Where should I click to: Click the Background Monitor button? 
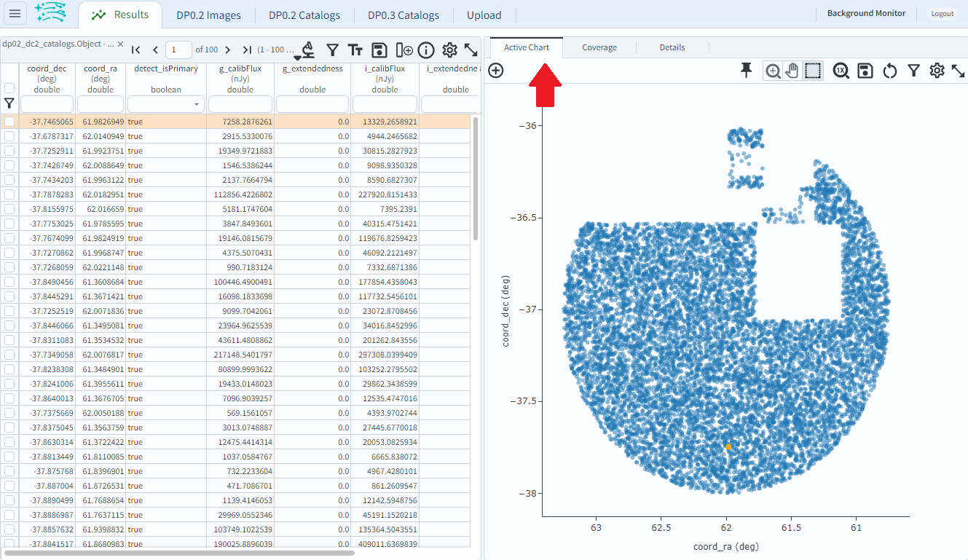pos(866,13)
